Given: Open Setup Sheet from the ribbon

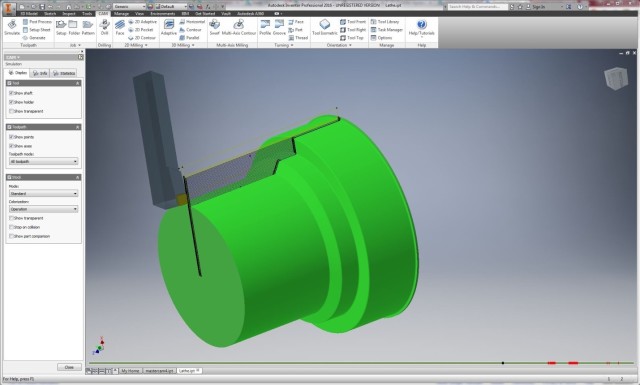Looking at the screenshot, I should (x=37, y=30).
